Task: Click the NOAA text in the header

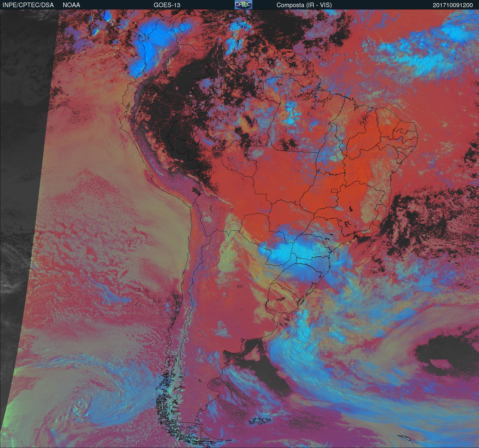Action: (x=71, y=5)
